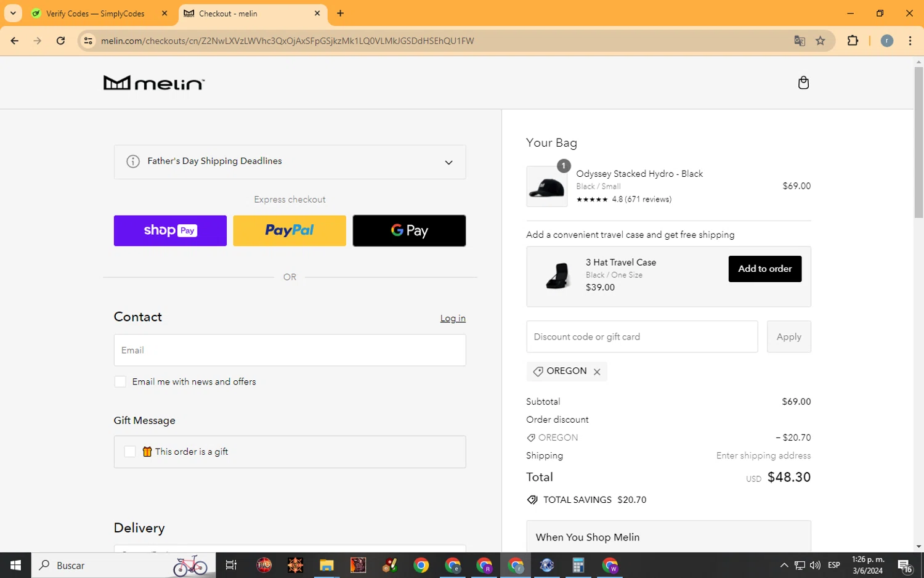This screenshot has height=578, width=924.
Task: Open the notification center icon
Action: coord(905,565)
